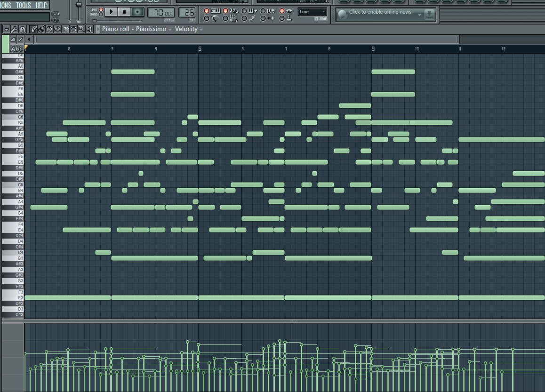Stop playback with the Stop button
Screen dimensions: 545x392
click(x=124, y=12)
